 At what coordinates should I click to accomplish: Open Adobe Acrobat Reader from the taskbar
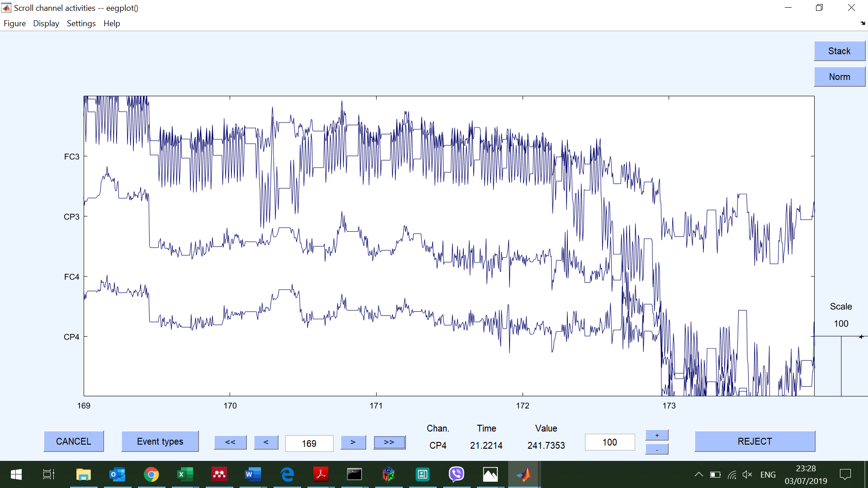click(x=321, y=474)
